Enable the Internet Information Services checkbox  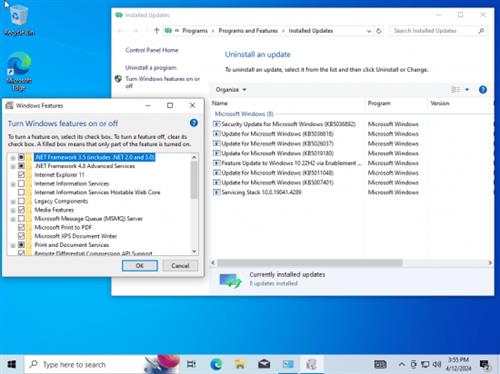tap(21, 183)
